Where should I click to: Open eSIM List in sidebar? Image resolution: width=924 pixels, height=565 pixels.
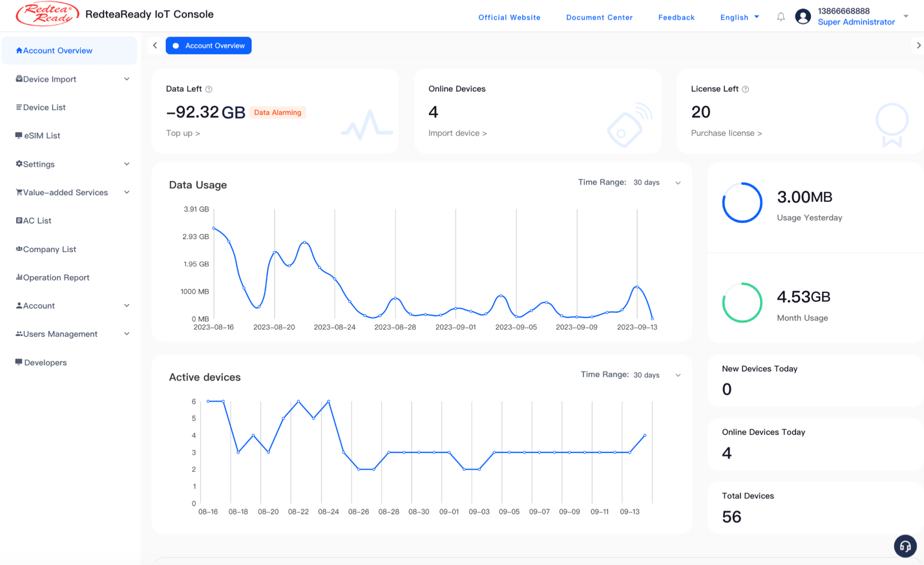tap(42, 136)
